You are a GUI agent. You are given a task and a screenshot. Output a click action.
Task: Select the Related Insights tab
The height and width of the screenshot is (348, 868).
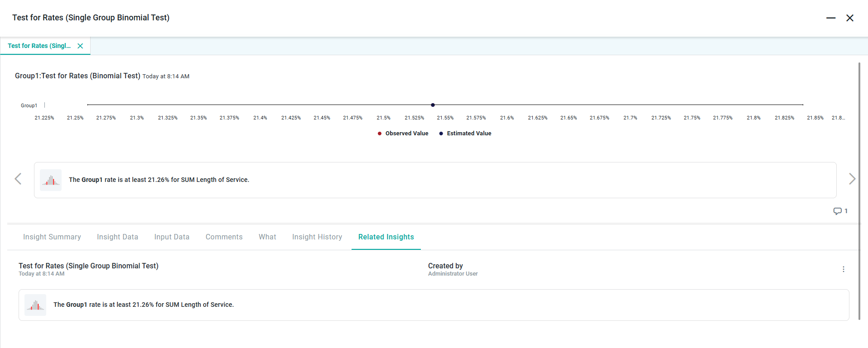pyautogui.click(x=386, y=237)
